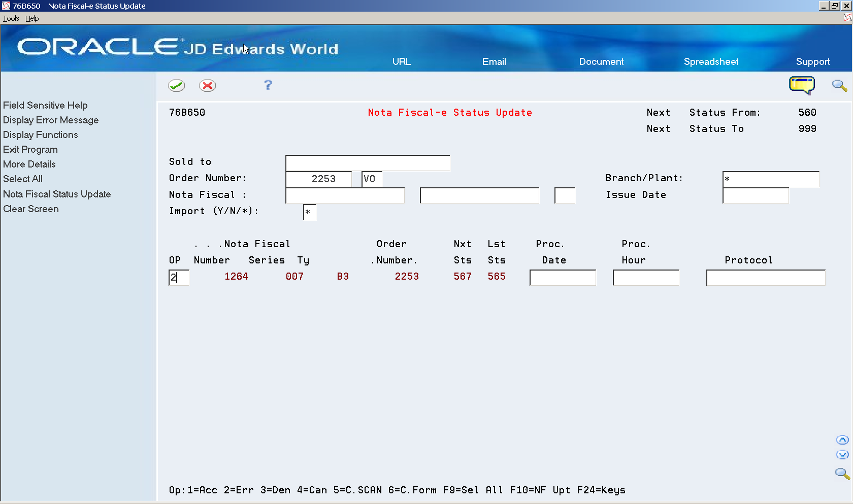Image resolution: width=853 pixels, height=504 pixels.
Task: Focus the Sold to input field
Action: coord(368,163)
